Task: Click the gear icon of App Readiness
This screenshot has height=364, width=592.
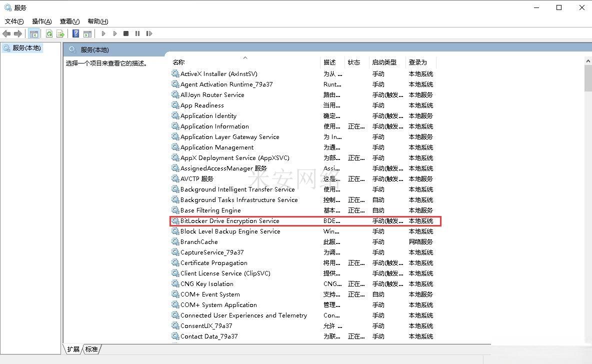Action: click(175, 105)
